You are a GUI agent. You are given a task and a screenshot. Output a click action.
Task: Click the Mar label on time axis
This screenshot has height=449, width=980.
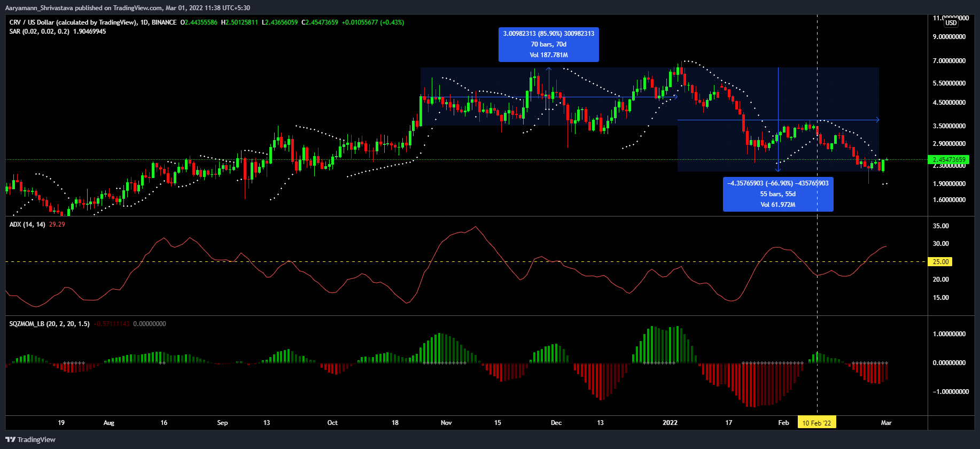click(x=886, y=423)
